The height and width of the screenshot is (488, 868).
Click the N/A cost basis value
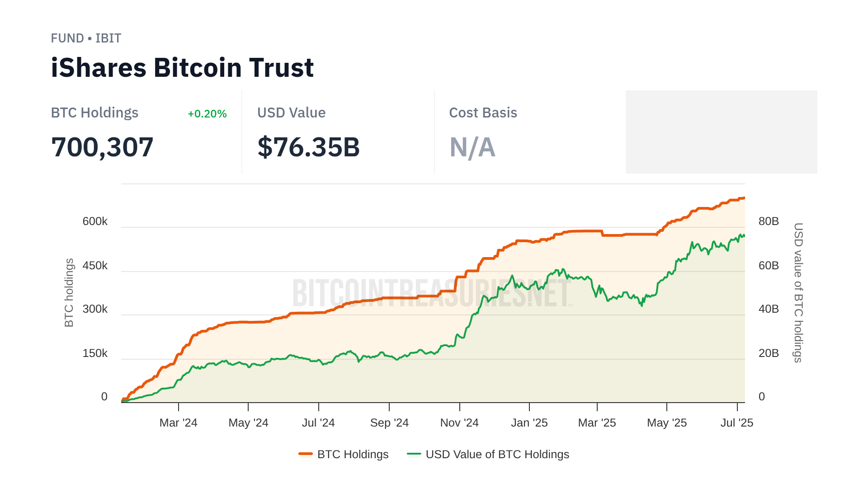[472, 147]
